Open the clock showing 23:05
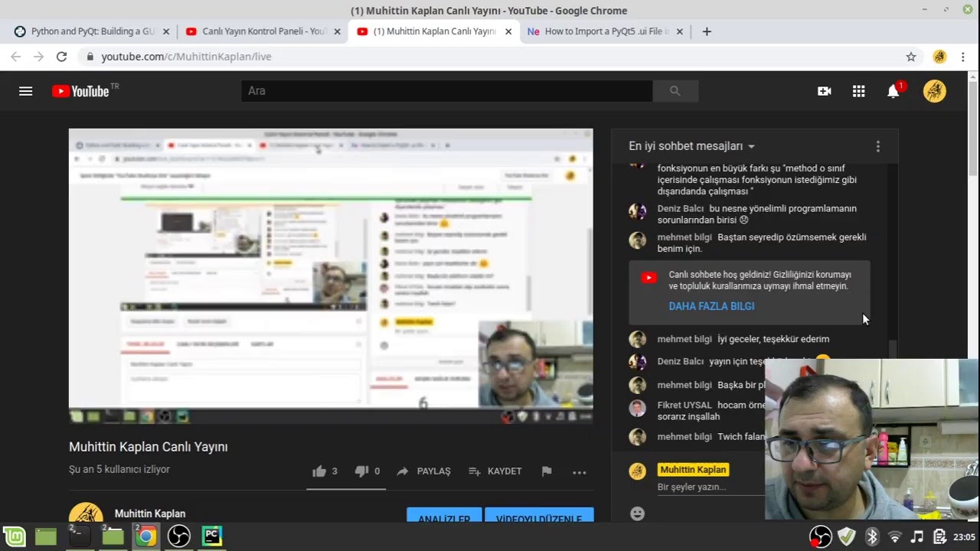Image resolution: width=980 pixels, height=551 pixels. 964,536
